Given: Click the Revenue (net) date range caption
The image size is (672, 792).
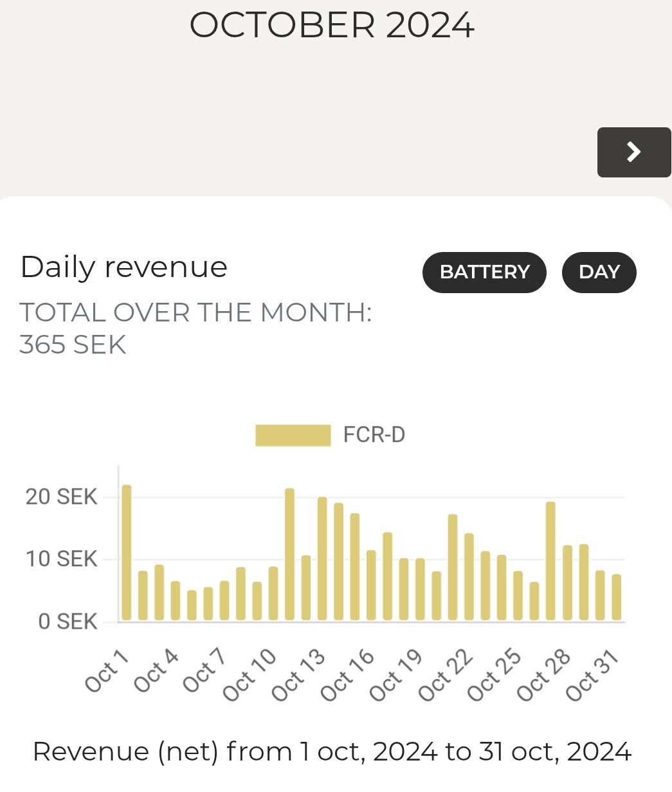Looking at the screenshot, I should 332,751.
